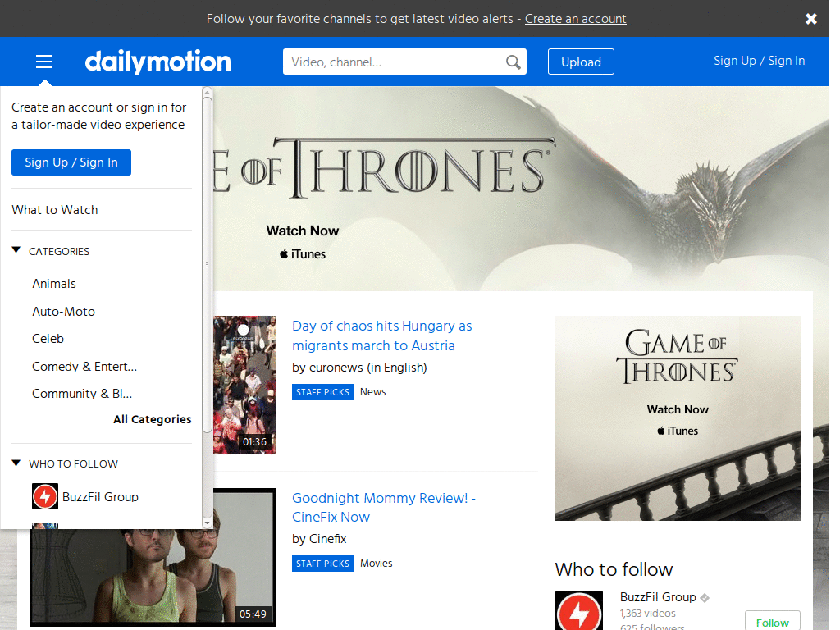
Task: Open the hamburger navigation menu
Action: 43,62
